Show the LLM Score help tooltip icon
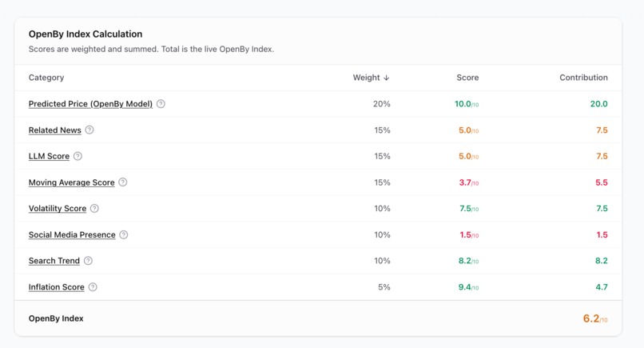The image size is (644, 348). pos(78,156)
